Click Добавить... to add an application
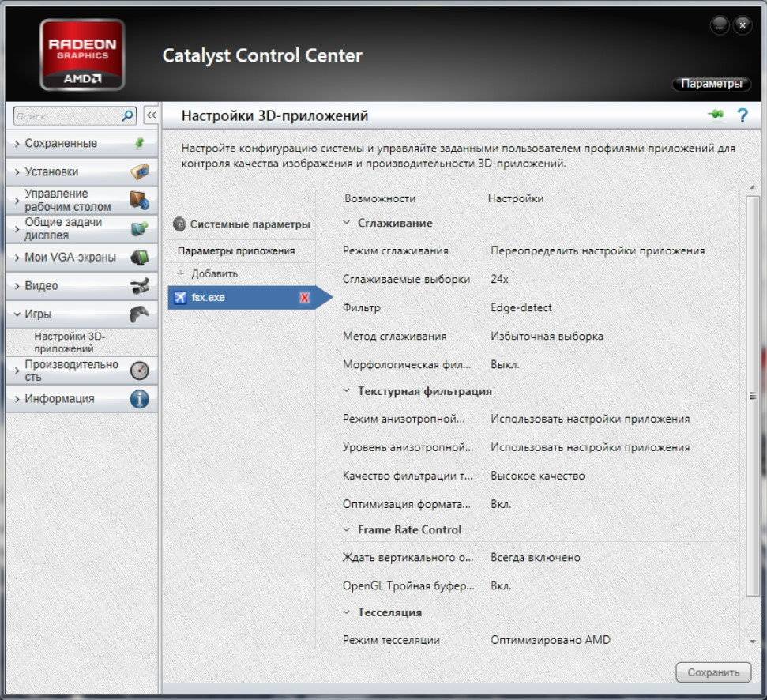 (x=217, y=273)
